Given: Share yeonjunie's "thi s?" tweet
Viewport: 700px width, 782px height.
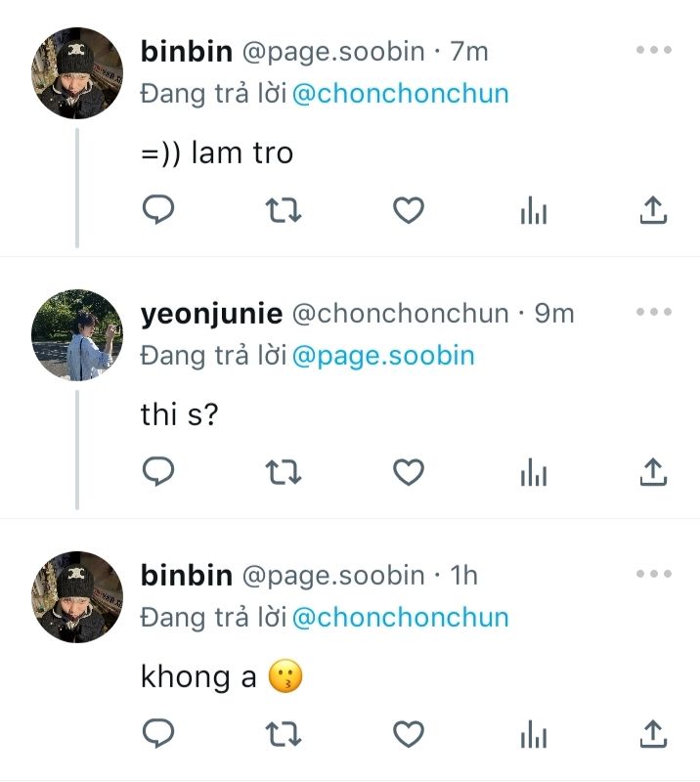Looking at the screenshot, I should click(652, 472).
